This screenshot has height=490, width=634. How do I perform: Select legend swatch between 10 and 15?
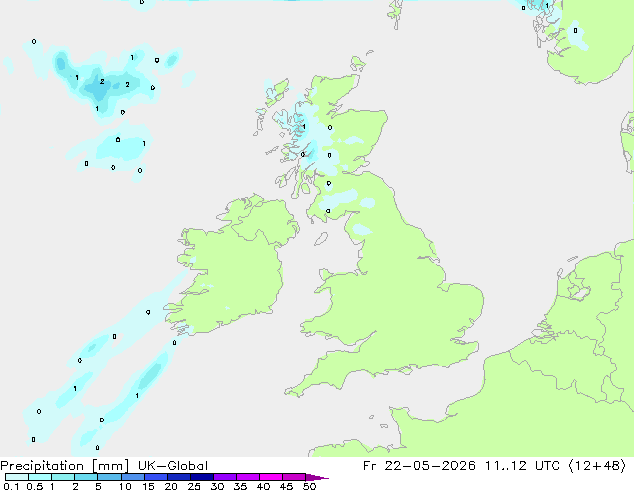point(132,477)
